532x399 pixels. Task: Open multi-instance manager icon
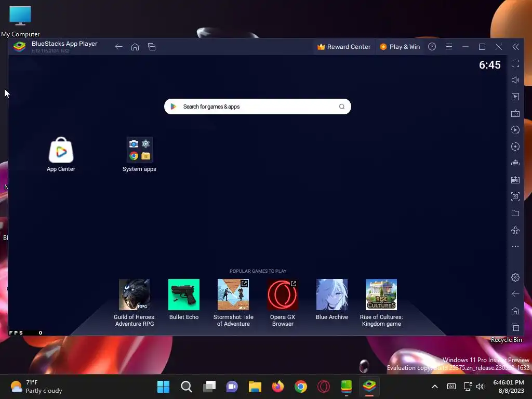515,163
